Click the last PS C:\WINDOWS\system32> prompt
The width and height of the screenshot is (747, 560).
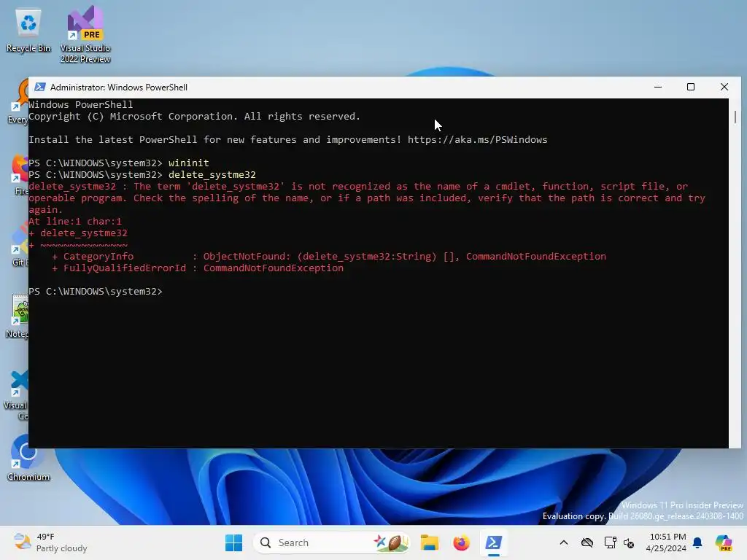(96, 292)
